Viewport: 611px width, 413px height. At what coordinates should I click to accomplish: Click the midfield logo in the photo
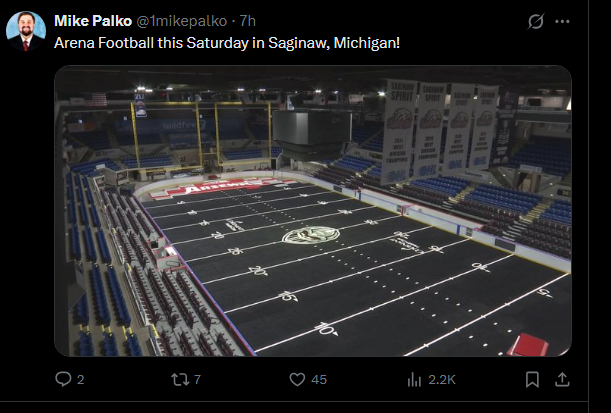coord(310,236)
